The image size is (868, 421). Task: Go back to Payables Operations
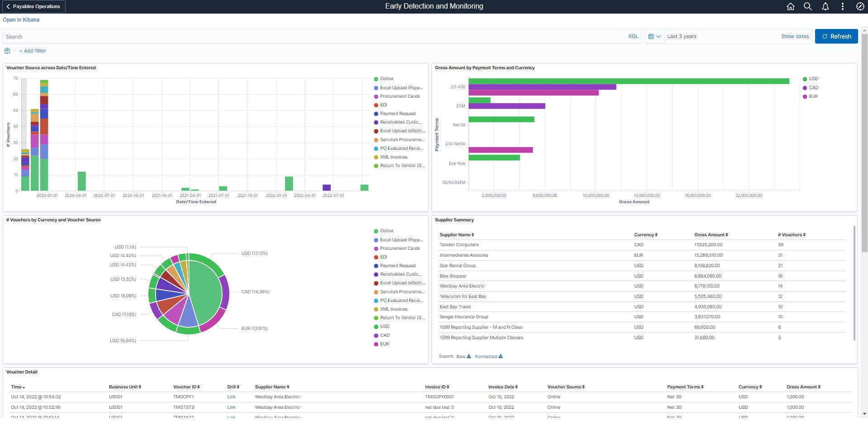33,6
